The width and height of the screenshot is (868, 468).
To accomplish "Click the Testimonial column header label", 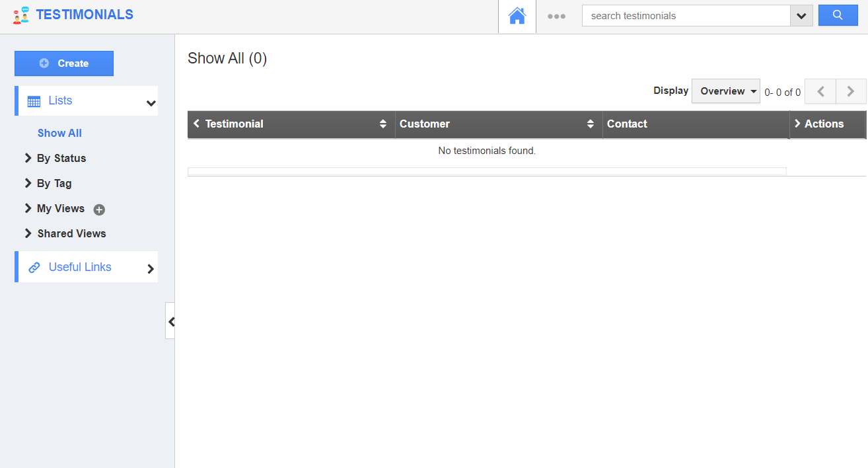I will 234,124.
